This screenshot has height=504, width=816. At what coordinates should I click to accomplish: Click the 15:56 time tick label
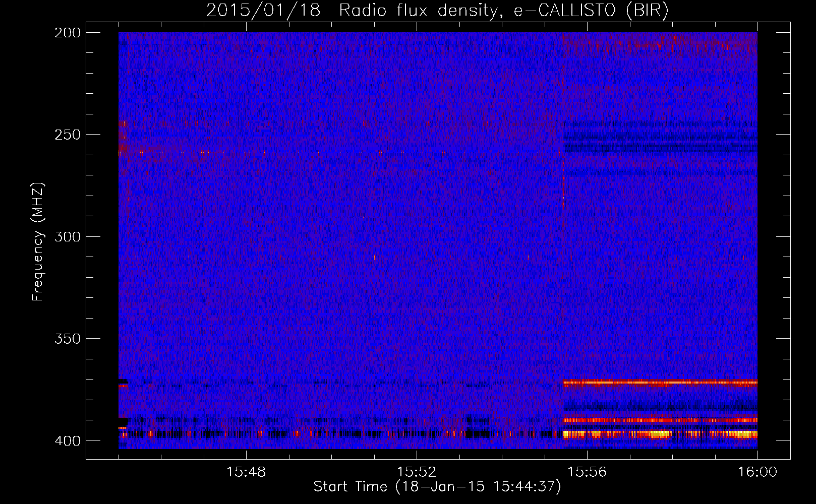(587, 472)
